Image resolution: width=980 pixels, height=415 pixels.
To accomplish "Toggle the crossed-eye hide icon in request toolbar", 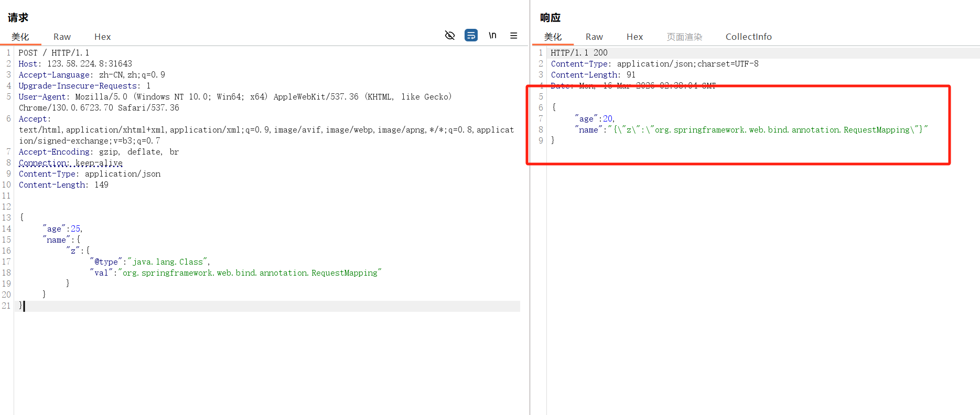I will [x=450, y=36].
